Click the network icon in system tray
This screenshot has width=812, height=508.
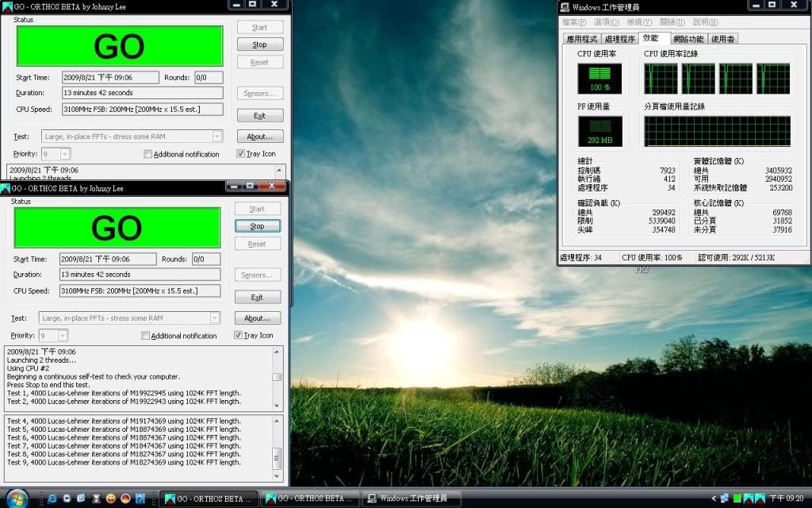coord(724,498)
